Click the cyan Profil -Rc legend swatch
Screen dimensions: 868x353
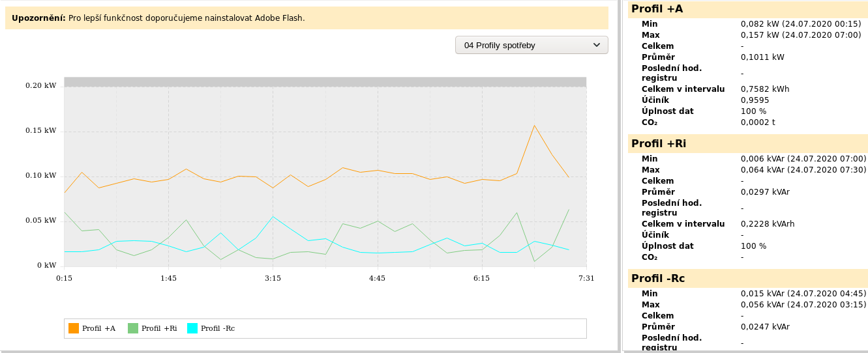click(192, 328)
